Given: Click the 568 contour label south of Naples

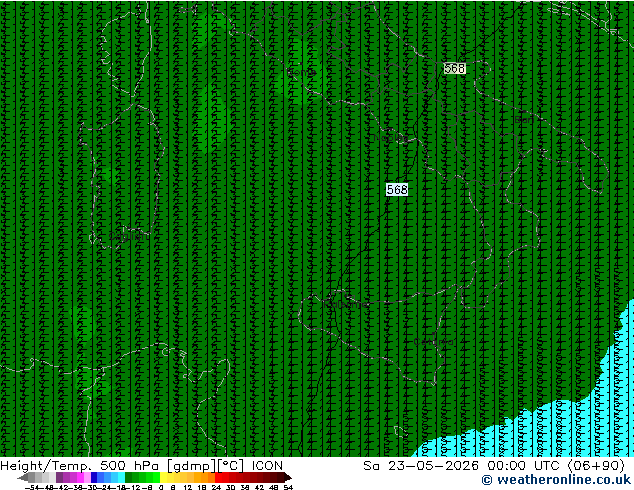Looking at the screenshot, I should point(397,190).
